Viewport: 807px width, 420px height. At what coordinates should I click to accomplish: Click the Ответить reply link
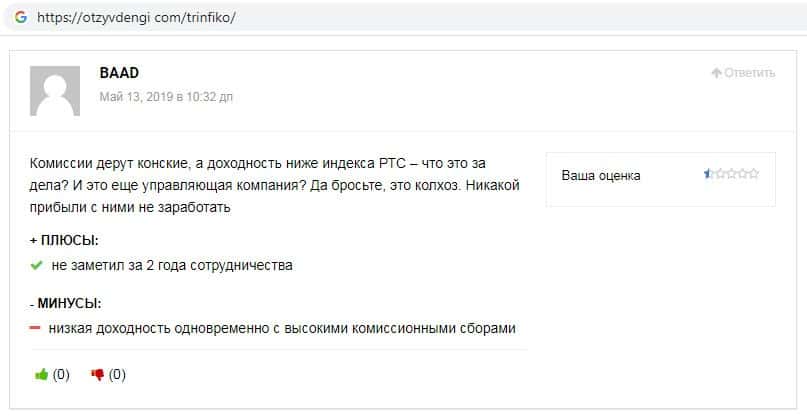[749, 73]
